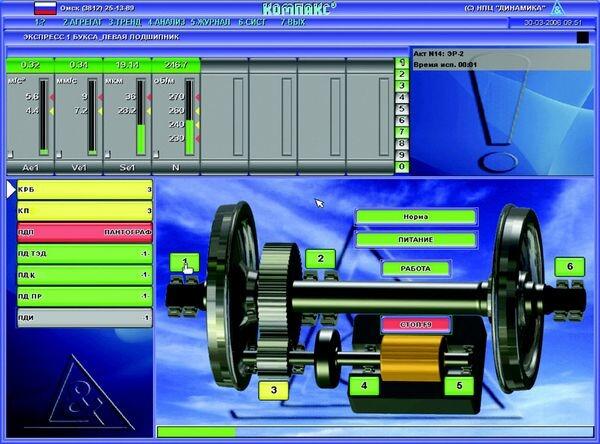The image size is (600, 444).
Task: Select channel button 8 in number column
Action: point(402,144)
